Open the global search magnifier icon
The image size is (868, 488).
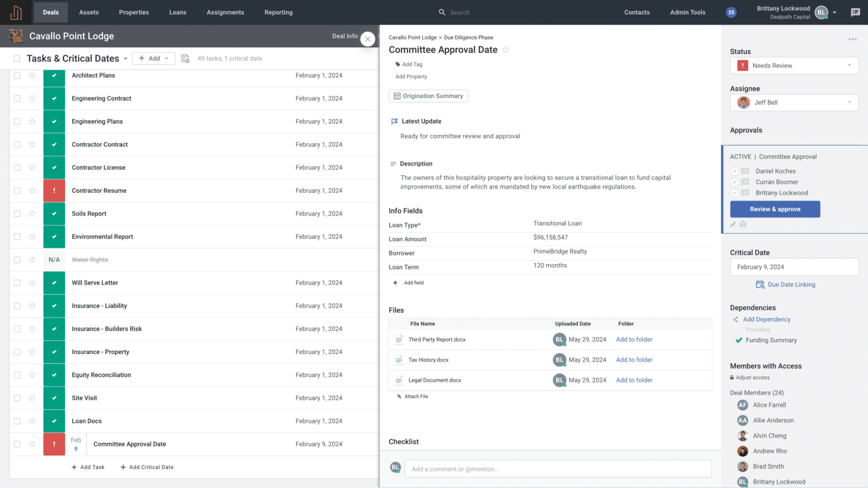441,12
